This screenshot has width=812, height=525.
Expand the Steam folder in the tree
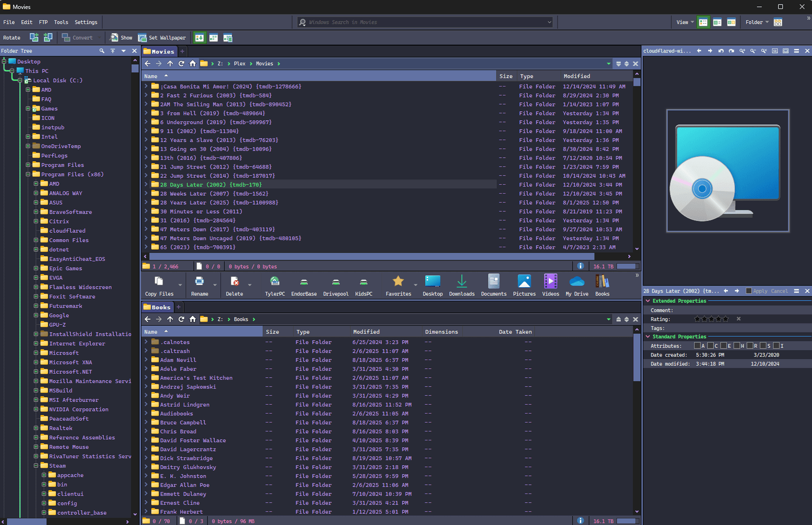coord(36,465)
